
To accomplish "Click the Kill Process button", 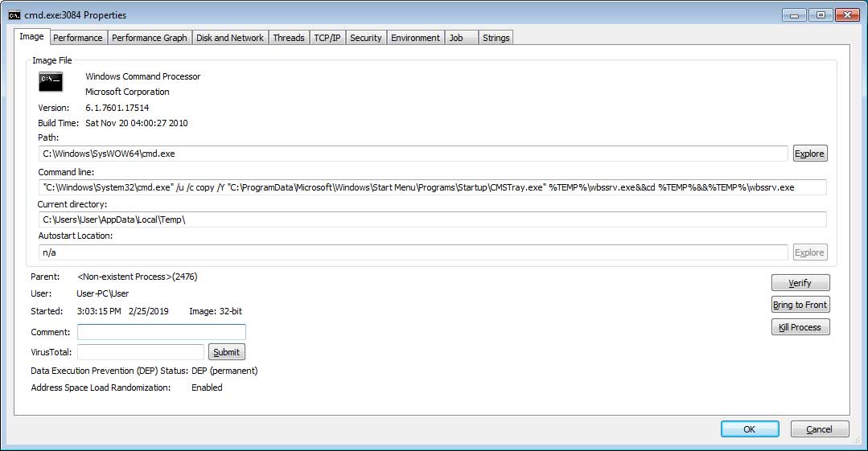I will click(800, 327).
